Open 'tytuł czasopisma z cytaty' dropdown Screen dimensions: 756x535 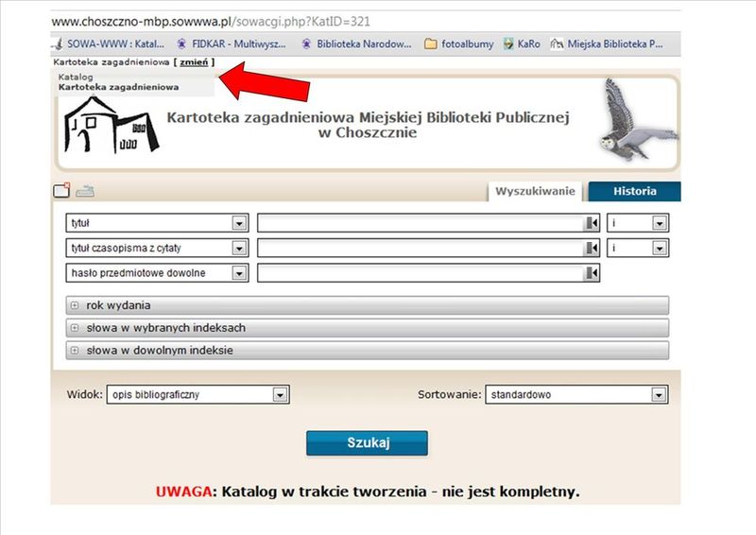[239, 248]
